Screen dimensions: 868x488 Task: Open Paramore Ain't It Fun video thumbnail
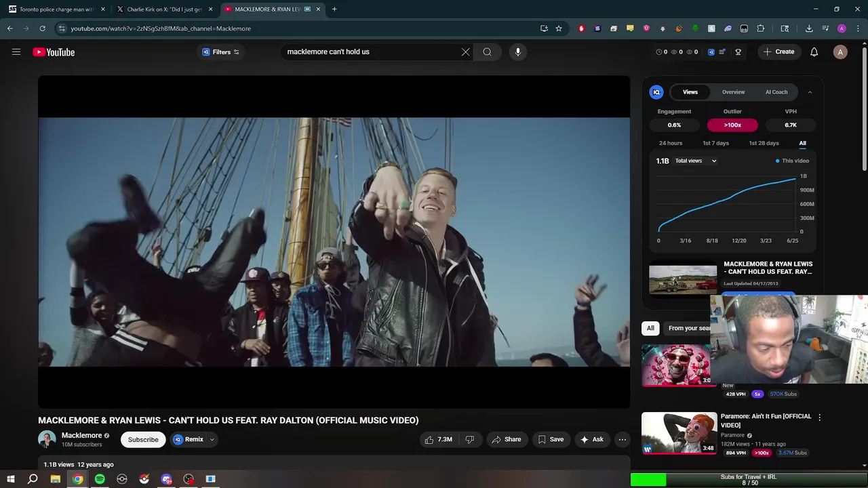(679, 433)
